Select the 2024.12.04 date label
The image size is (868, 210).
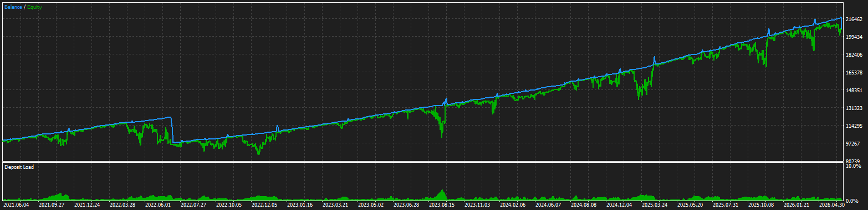pos(620,204)
